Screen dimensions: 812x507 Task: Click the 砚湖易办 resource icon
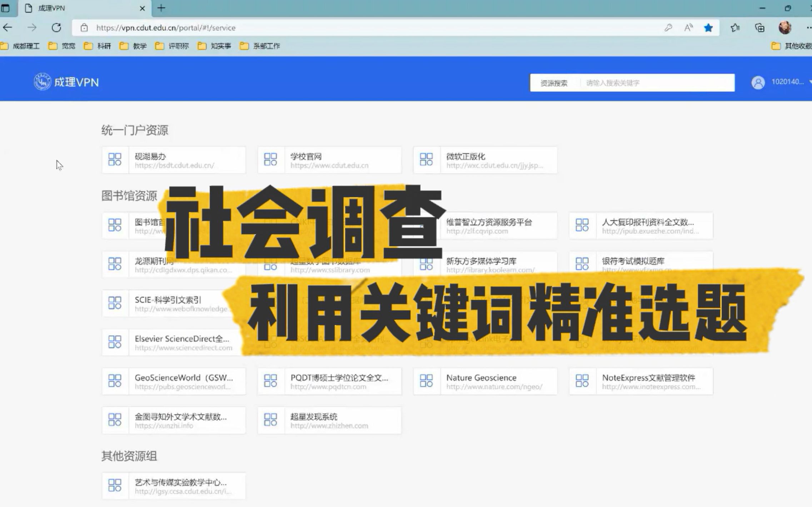click(115, 160)
